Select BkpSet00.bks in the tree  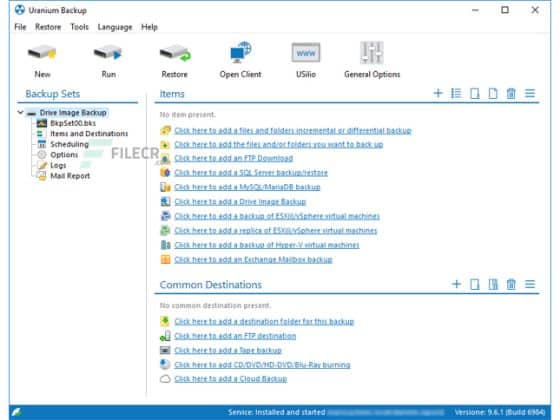pyautogui.click(x=73, y=123)
